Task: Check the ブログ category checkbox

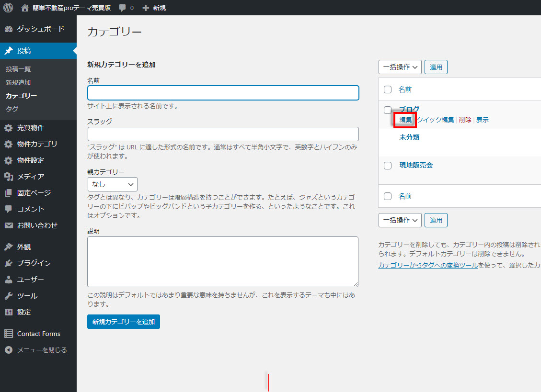Action: tap(388, 110)
